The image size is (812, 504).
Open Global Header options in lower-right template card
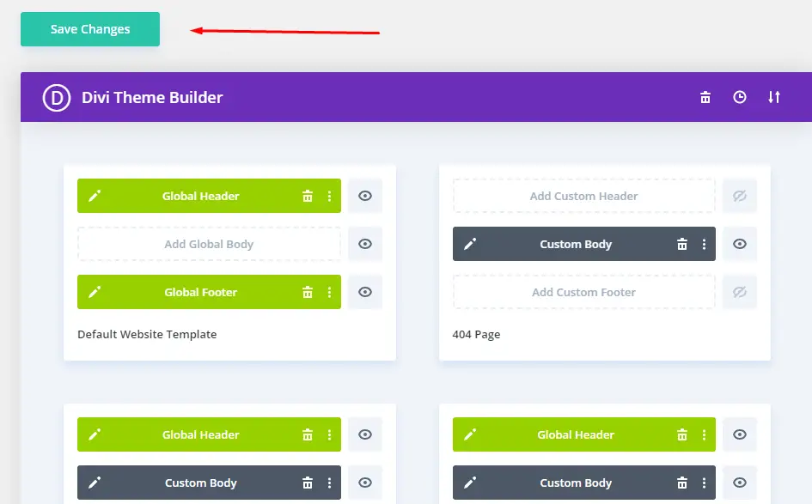pyautogui.click(x=704, y=434)
